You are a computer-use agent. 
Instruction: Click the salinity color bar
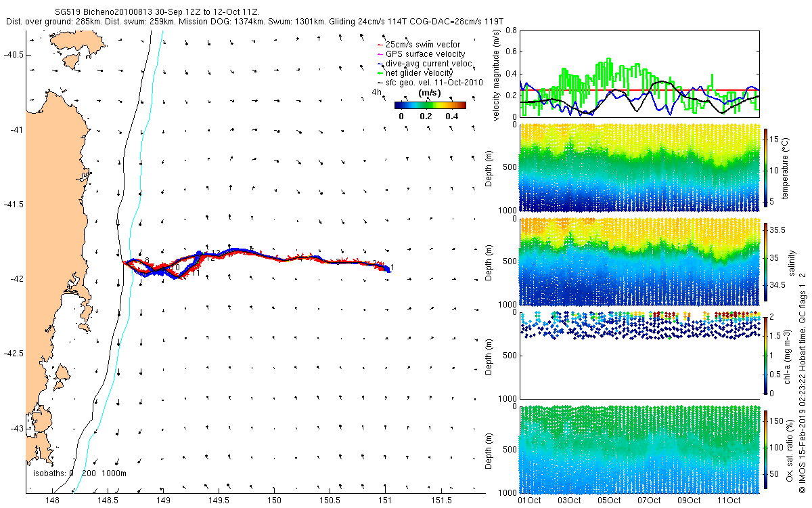coord(767,261)
